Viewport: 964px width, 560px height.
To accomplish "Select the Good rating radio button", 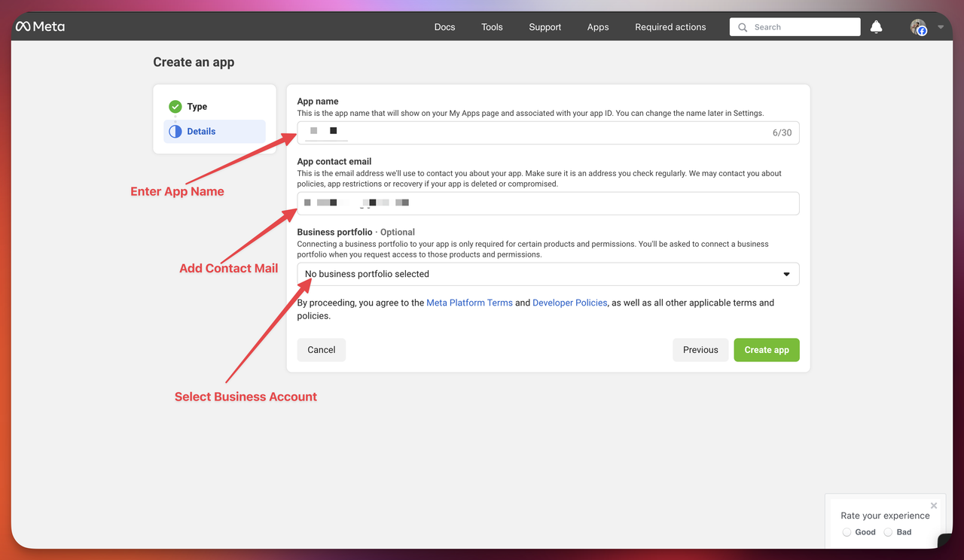I will (x=847, y=532).
